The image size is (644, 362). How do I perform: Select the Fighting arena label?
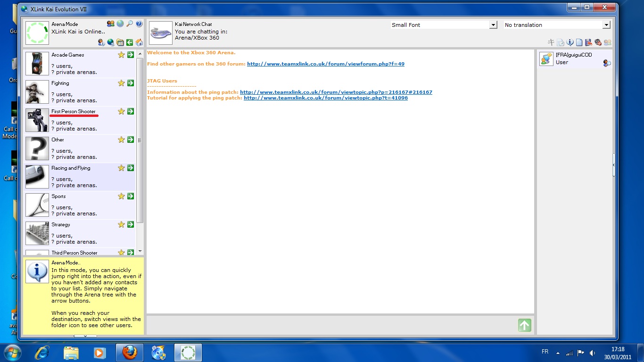click(60, 83)
